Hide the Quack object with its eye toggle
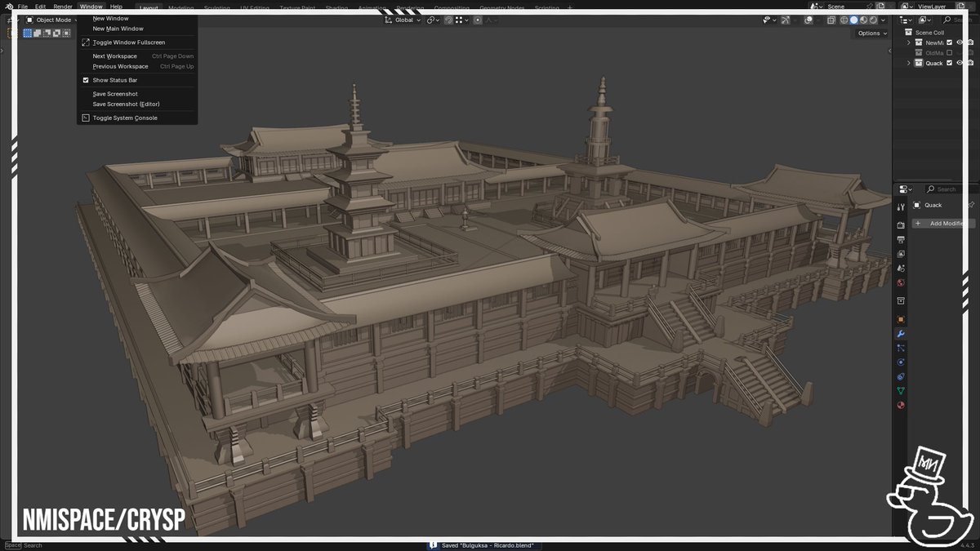 [960, 63]
